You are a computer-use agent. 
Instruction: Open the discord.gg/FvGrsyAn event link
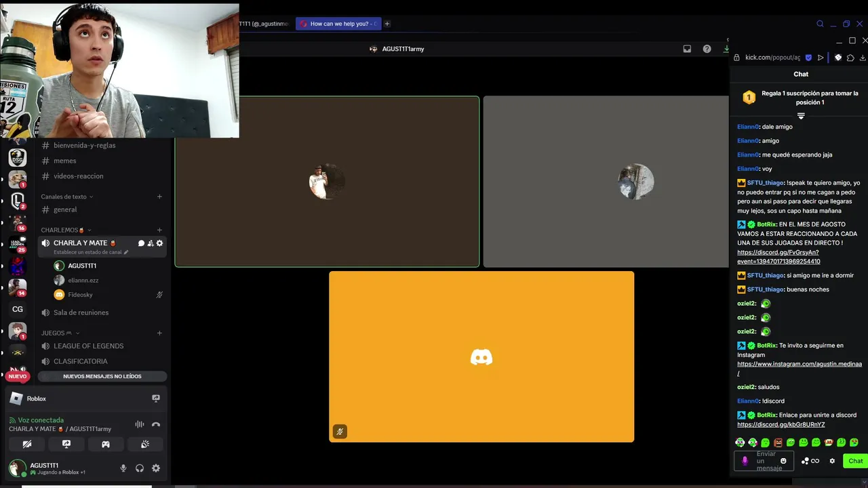[x=778, y=257]
